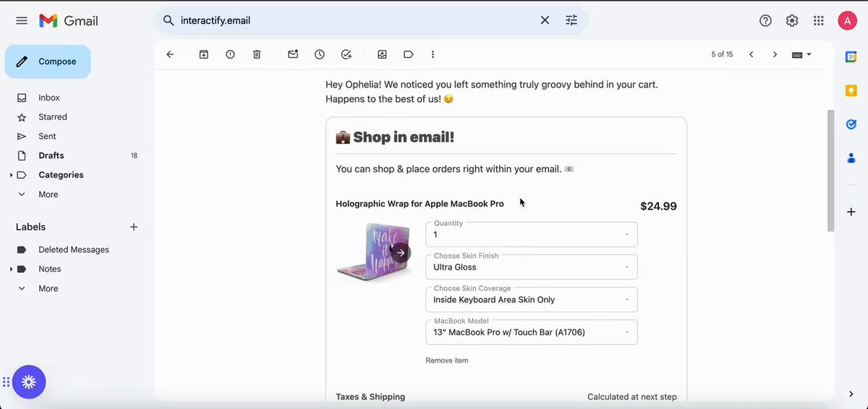Open the input tools keyboard dropdown
The height and width of the screenshot is (409, 868).
pyautogui.click(x=801, y=54)
